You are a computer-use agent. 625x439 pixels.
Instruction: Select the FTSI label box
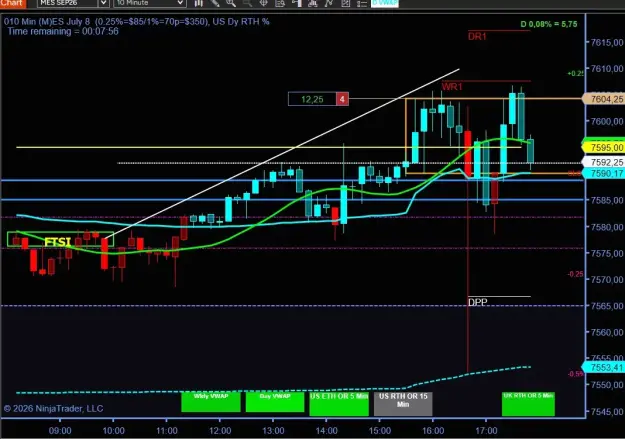[61, 239]
